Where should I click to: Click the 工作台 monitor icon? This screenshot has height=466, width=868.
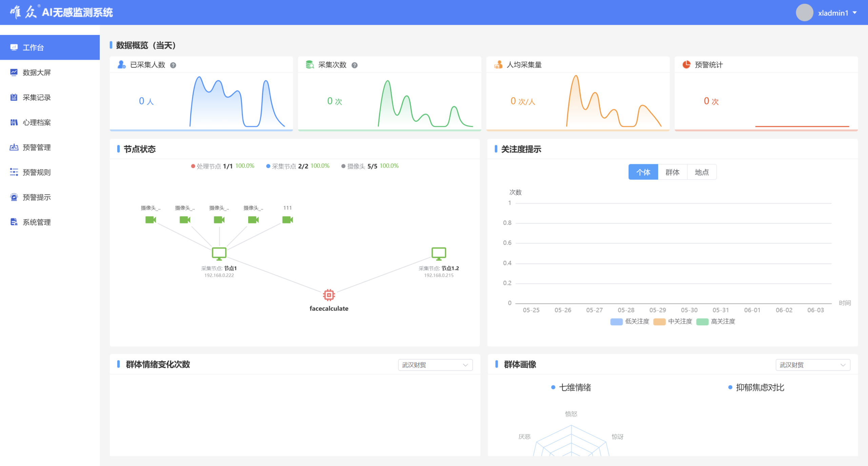(x=14, y=47)
